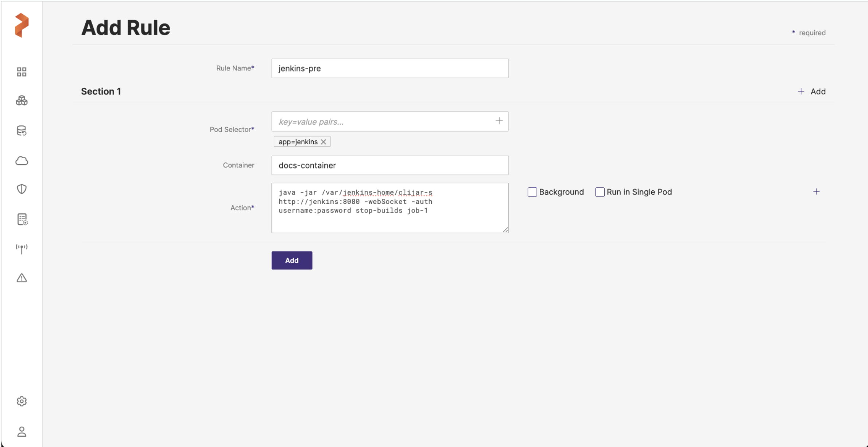This screenshot has width=868, height=447.
Task: Open the user profile icon
Action: pyautogui.click(x=22, y=432)
